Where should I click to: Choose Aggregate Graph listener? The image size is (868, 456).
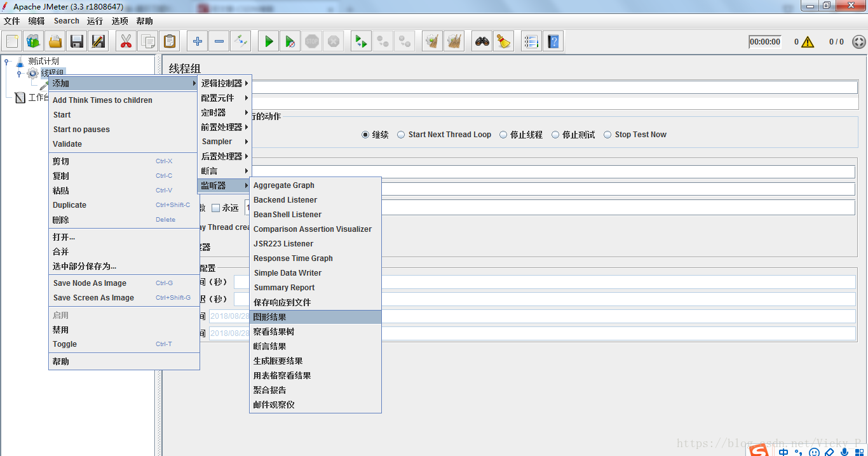tap(315, 185)
